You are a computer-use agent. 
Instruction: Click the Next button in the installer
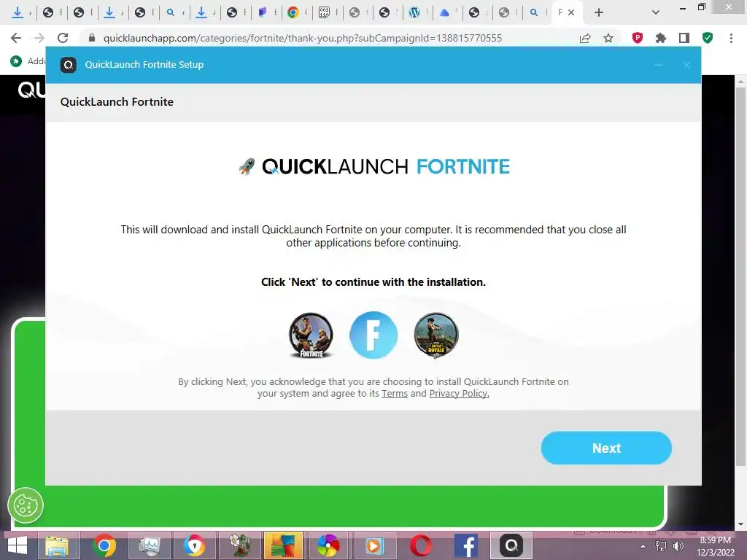[x=606, y=448]
